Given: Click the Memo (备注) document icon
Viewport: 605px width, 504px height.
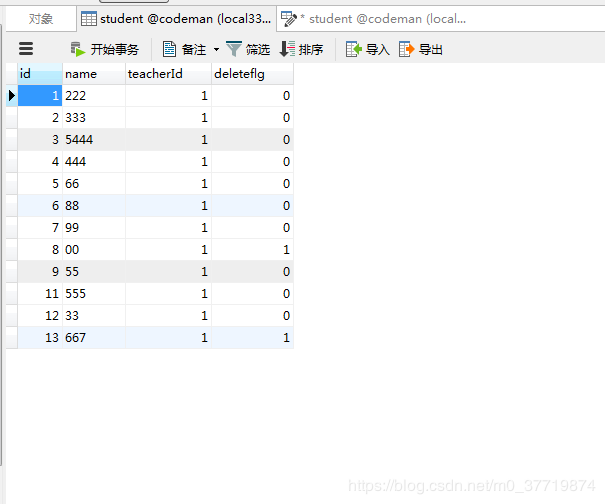Looking at the screenshot, I should [169, 49].
